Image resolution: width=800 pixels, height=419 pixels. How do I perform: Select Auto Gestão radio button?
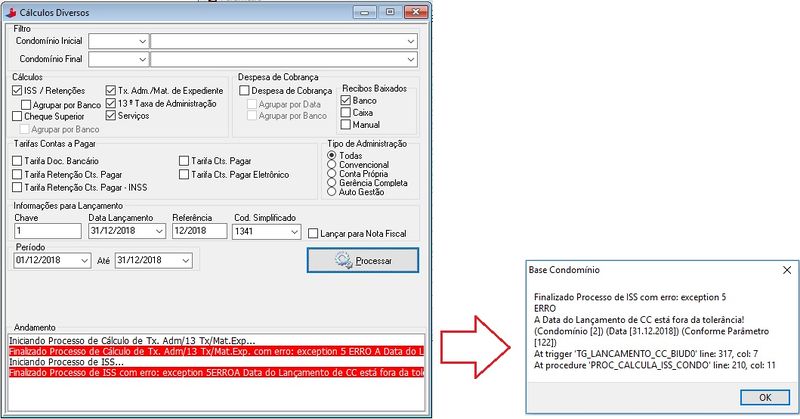pyautogui.click(x=332, y=192)
